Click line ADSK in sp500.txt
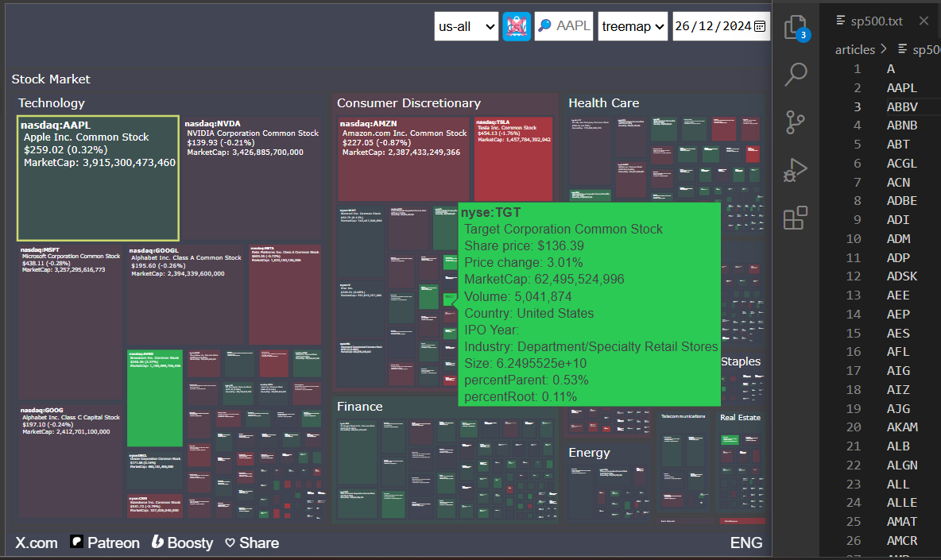The image size is (941, 560). click(902, 276)
